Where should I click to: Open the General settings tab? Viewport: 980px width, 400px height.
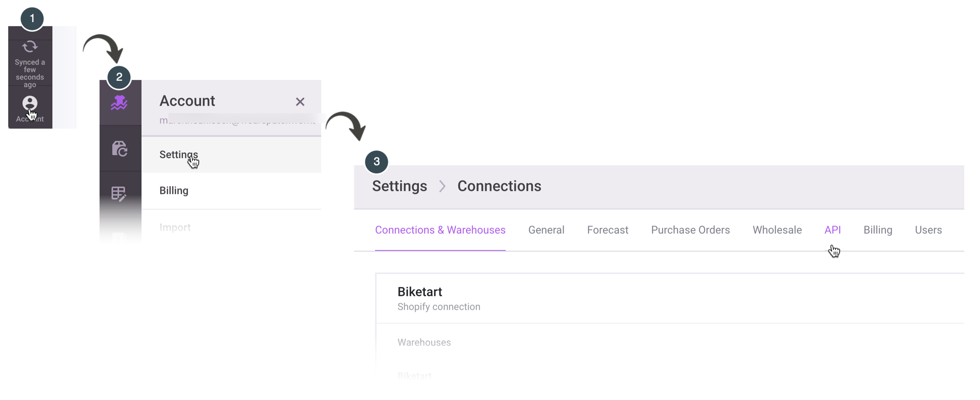click(546, 230)
